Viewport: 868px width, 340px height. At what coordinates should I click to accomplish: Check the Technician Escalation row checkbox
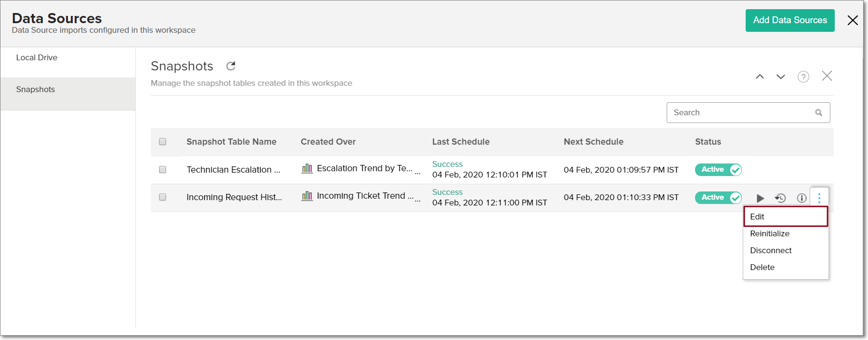[163, 170]
